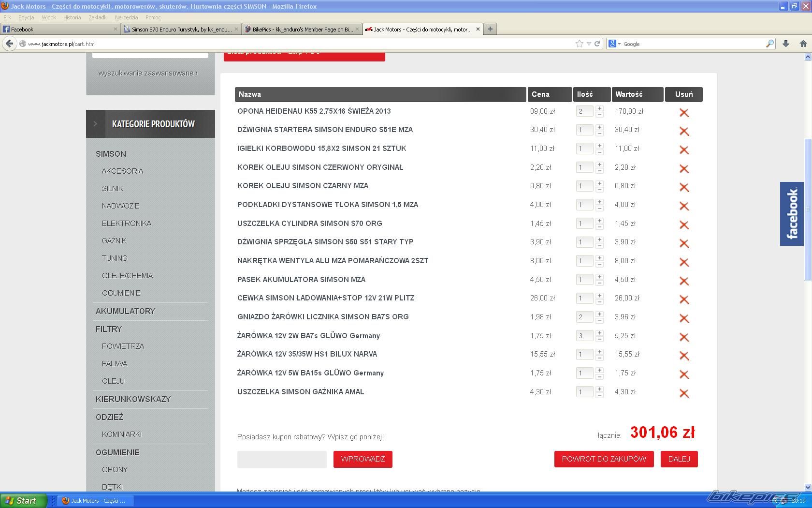Reload the page with refresh icon
Image resolution: width=812 pixels, height=508 pixels.
coord(597,44)
